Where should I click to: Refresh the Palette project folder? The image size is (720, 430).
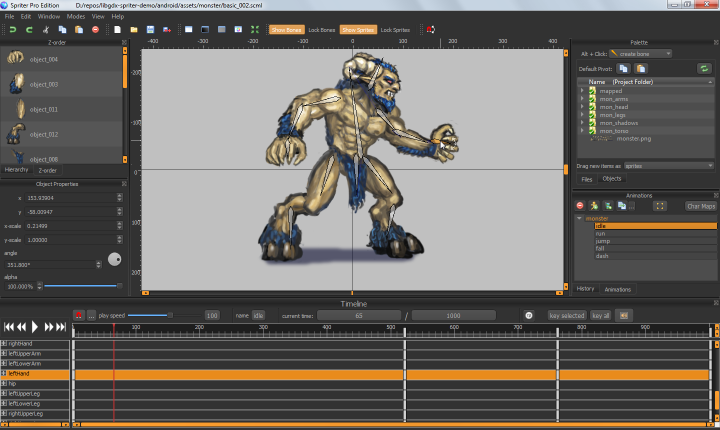(x=704, y=69)
